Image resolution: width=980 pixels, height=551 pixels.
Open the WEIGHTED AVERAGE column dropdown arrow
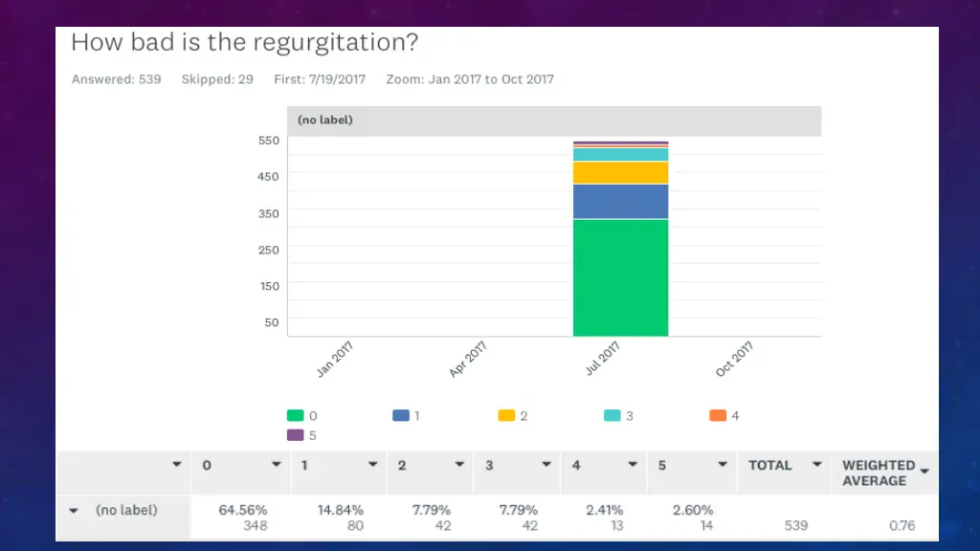(x=924, y=471)
